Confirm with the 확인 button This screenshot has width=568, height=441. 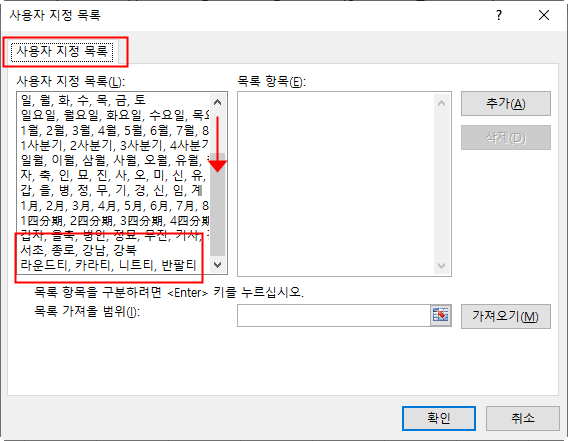[439, 418]
